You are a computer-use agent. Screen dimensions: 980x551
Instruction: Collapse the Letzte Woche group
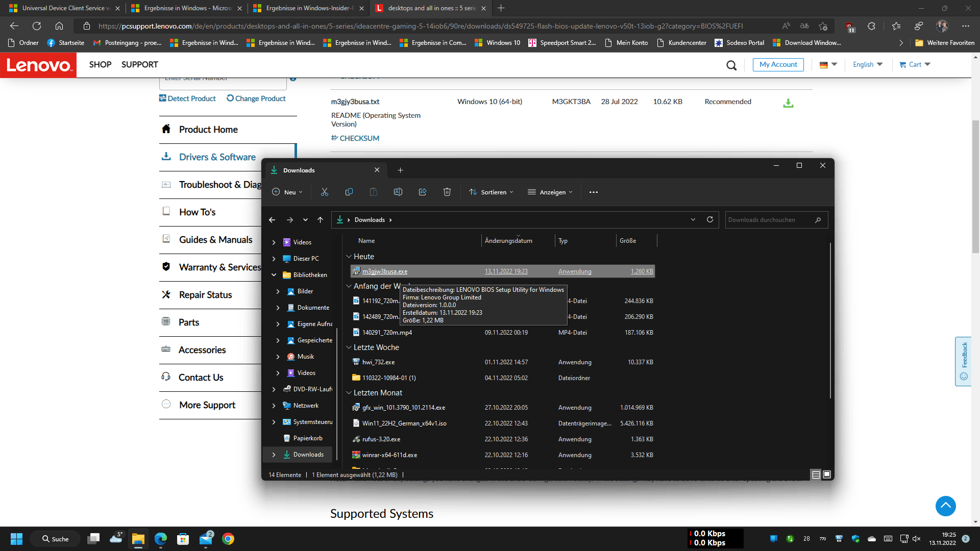349,347
